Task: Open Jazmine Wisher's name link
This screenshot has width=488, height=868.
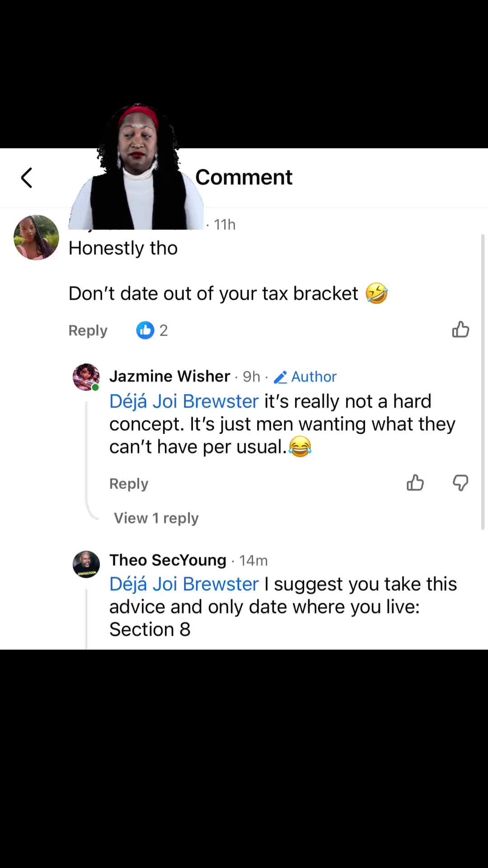Action: point(170,376)
